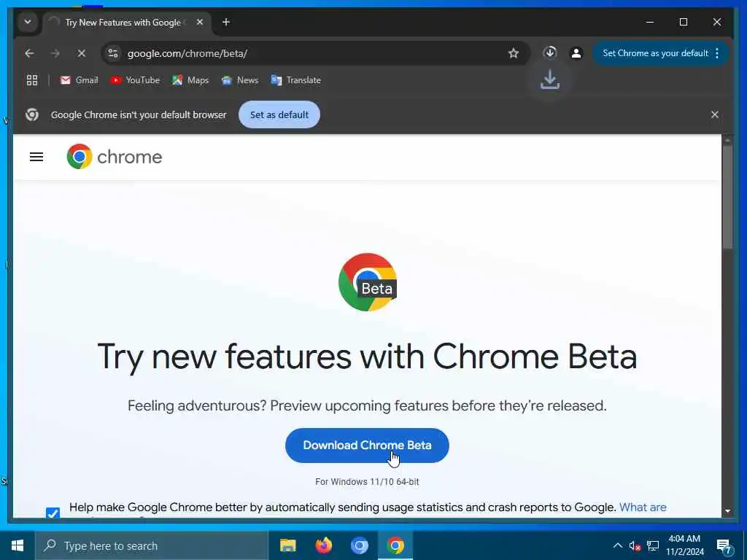Screen dimensions: 747x560
Task: Open the apps grid shortcut
Action: click(32, 80)
